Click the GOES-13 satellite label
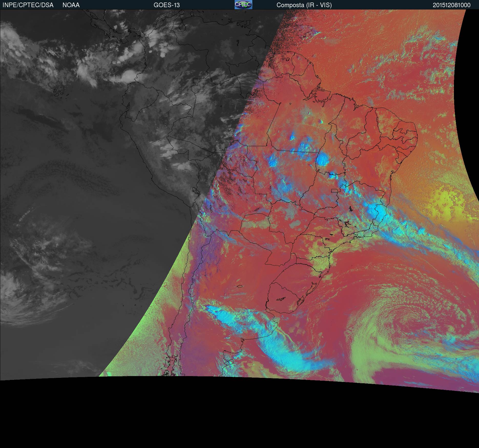Image resolution: width=479 pixels, height=448 pixels. [x=166, y=5]
